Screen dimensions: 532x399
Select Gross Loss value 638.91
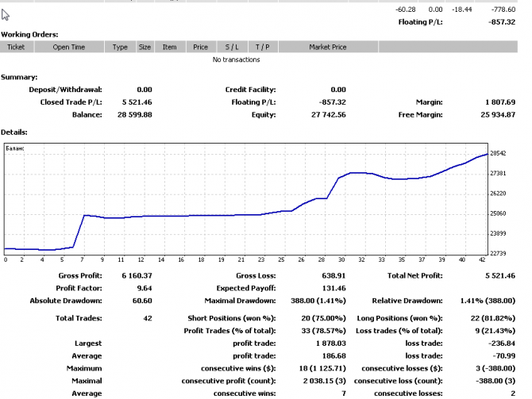coord(333,276)
